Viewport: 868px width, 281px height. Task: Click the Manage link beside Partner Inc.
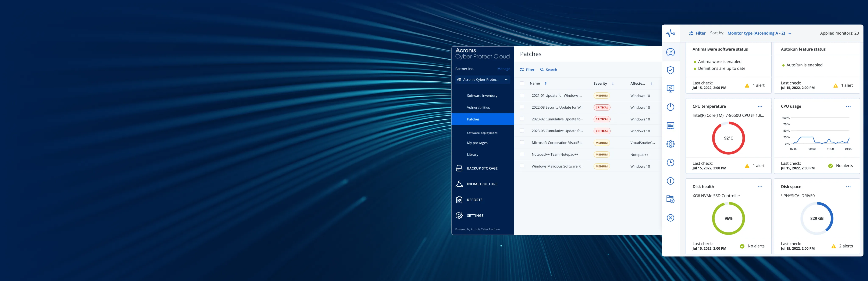[504, 69]
